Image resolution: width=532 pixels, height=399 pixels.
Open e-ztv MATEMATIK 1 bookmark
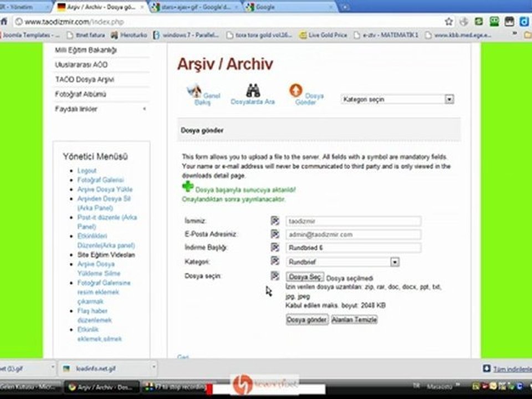pos(386,35)
